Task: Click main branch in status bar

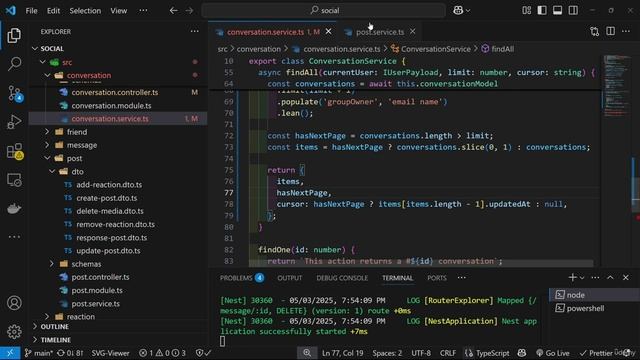Action: coord(39,353)
